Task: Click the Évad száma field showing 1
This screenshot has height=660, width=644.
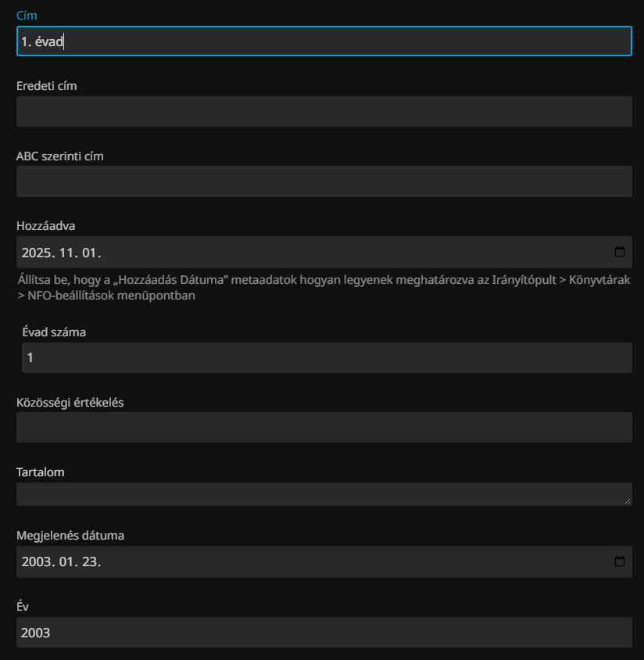Action: [326, 357]
